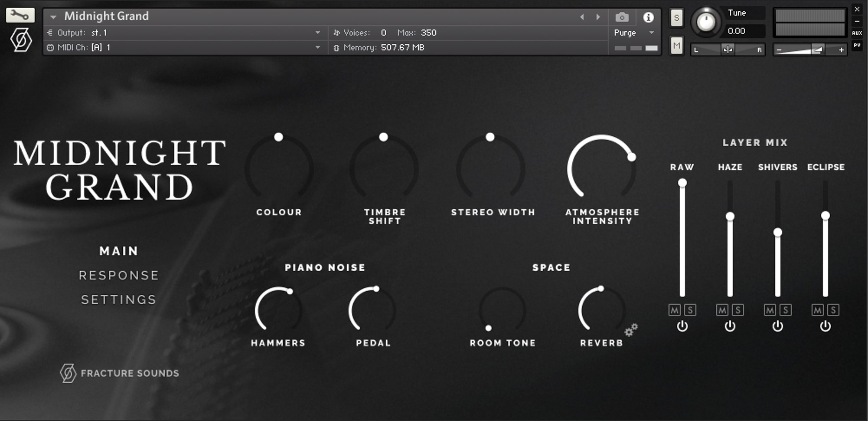
Task: Mute the ECLIPSE layer
Action: [818, 310]
